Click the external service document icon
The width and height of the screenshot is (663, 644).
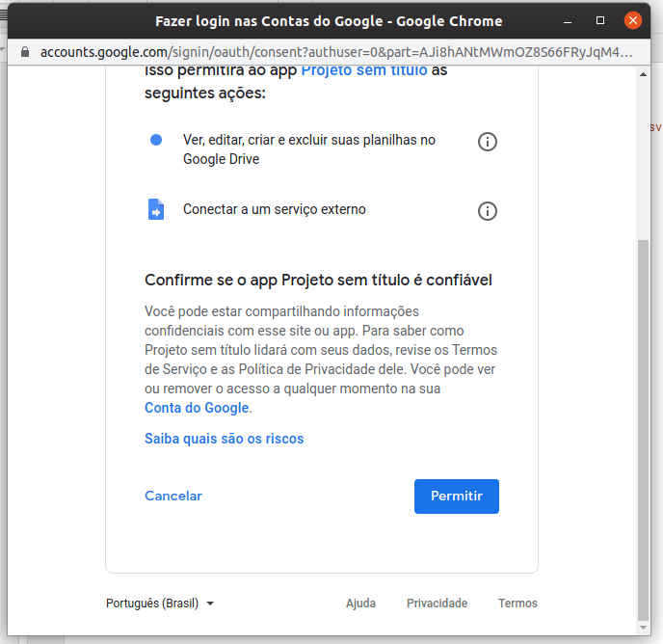point(156,209)
